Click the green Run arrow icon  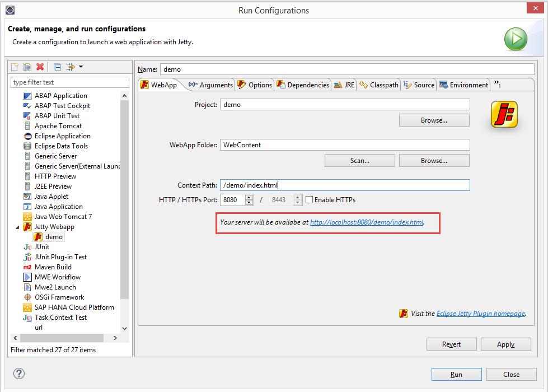[x=516, y=40]
